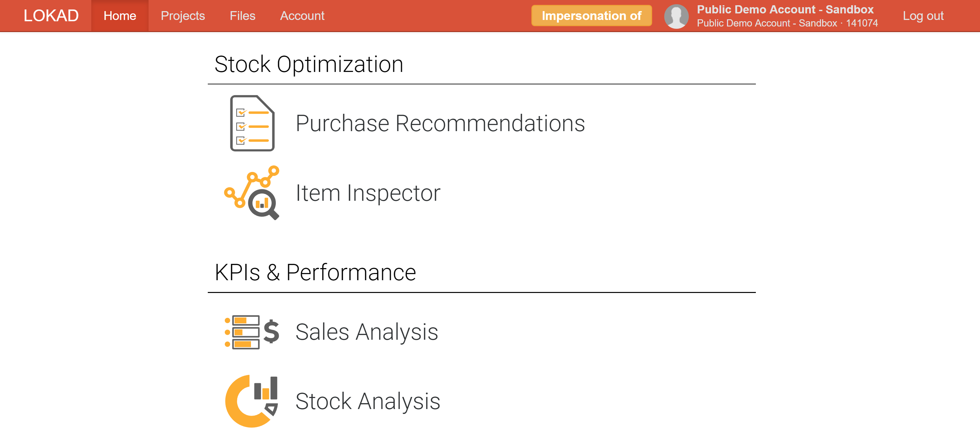Open the Files menu

point(242,16)
